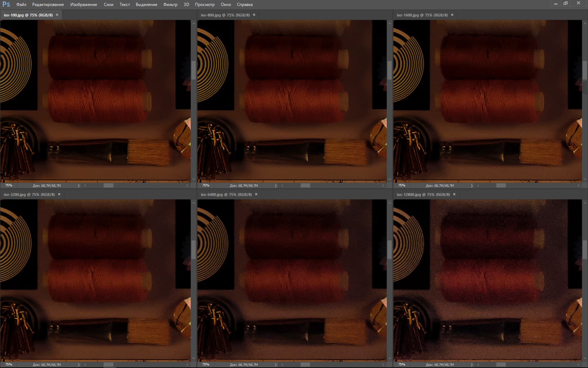This screenshot has width=588, height=368.
Task: Close the iso-3200.jpg document tab
Action: [59, 194]
